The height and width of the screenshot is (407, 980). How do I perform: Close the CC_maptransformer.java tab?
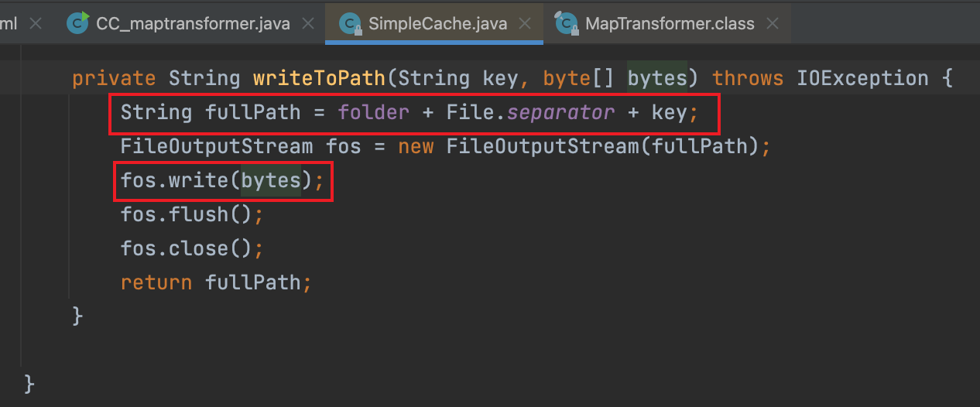click(x=307, y=23)
